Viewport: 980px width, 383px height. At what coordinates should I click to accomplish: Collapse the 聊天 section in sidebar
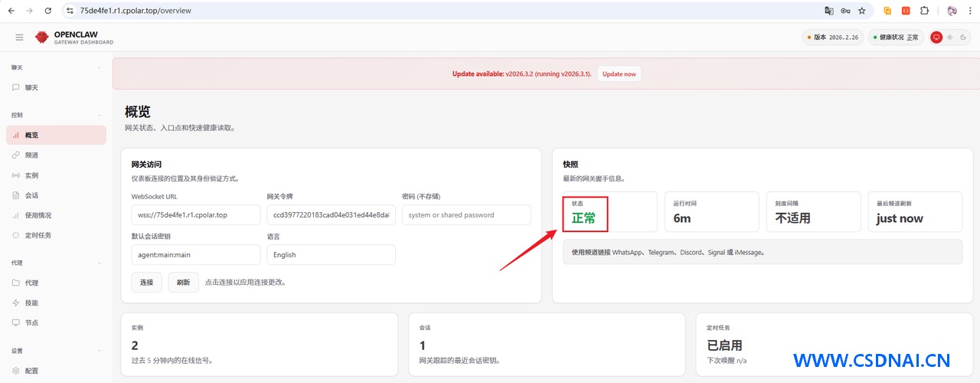(100, 67)
